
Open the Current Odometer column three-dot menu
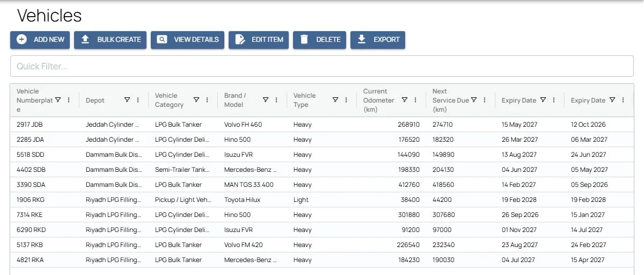pyautogui.click(x=415, y=100)
